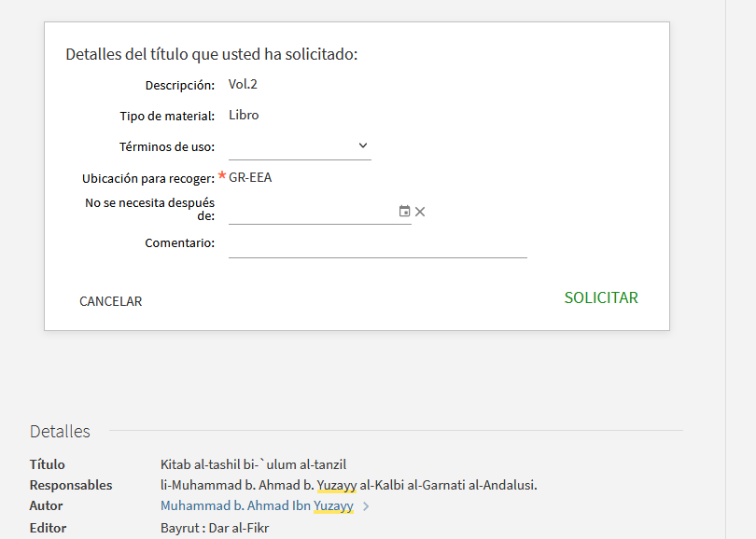756x539 pixels.
Task: Focus the Comentario text field
Action: (x=377, y=245)
